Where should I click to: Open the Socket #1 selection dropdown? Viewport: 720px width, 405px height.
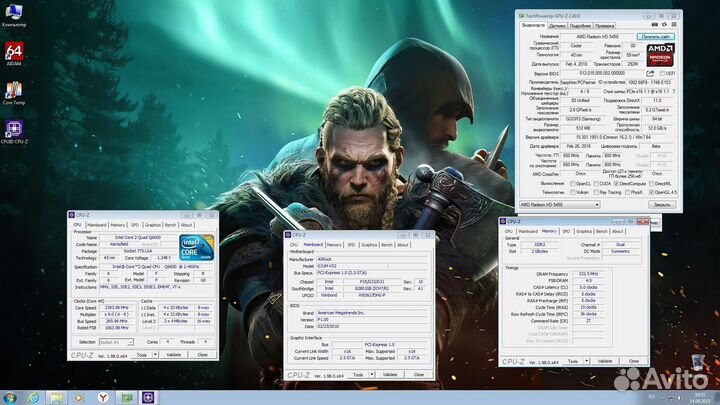[x=116, y=342]
